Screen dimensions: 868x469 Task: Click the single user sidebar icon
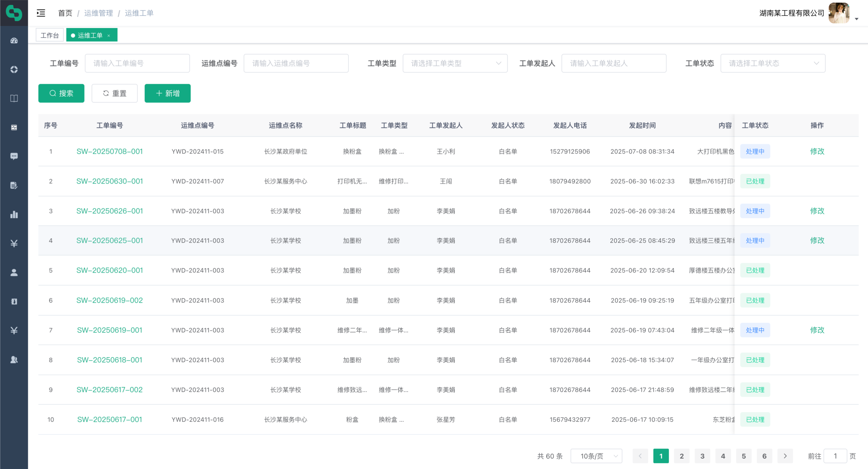click(14, 272)
